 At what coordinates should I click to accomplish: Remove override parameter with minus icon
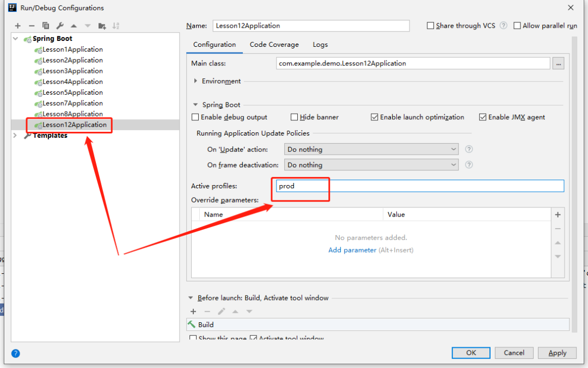point(558,229)
